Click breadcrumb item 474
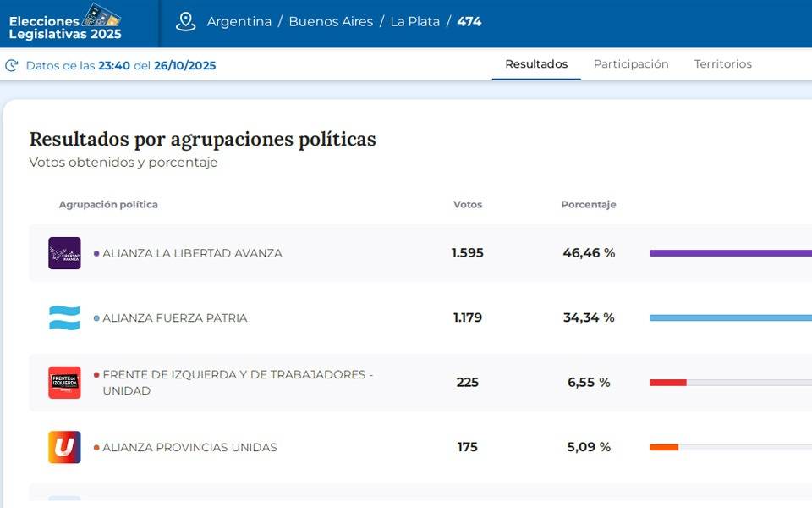This screenshot has width=812, height=508. (x=469, y=22)
